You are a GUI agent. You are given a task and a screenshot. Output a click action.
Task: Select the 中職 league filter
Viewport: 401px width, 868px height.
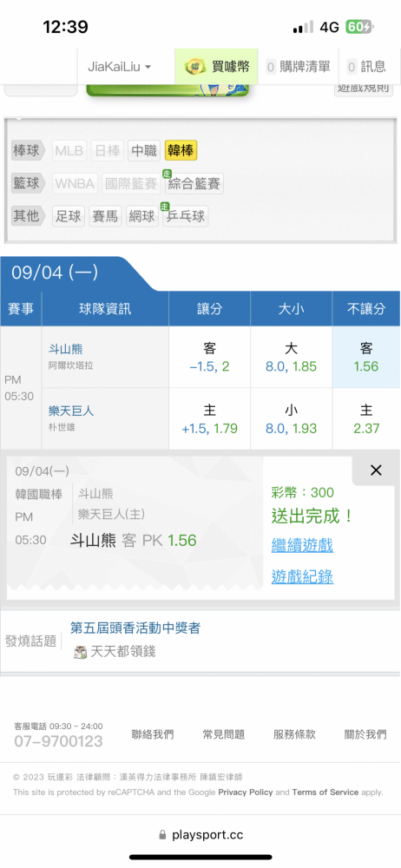(x=144, y=150)
